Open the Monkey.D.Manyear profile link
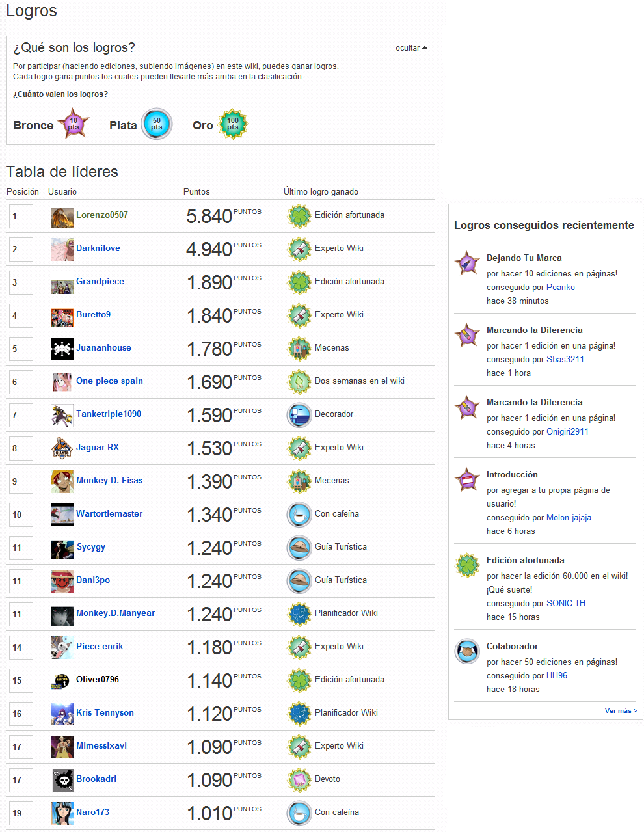This screenshot has width=644, height=832. pos(116,613)
